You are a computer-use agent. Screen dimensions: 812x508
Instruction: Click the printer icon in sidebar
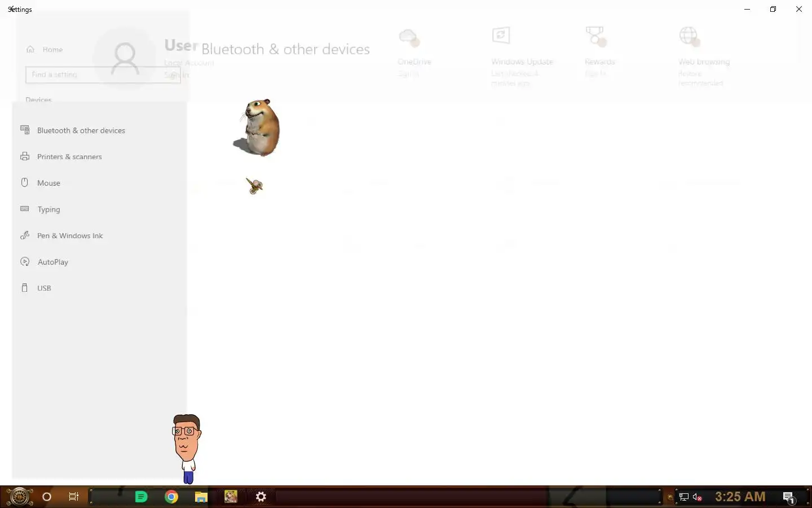click(x=25, y=156)
